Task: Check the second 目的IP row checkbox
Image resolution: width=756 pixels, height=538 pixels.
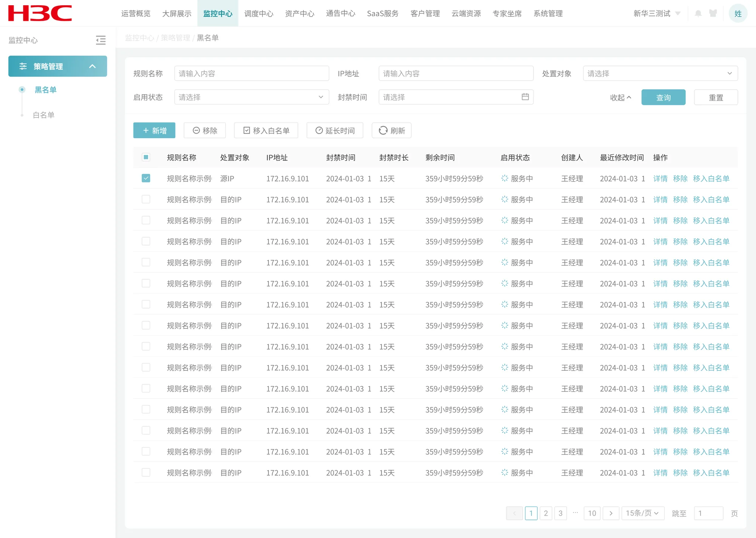Action: tap(146, 220)
